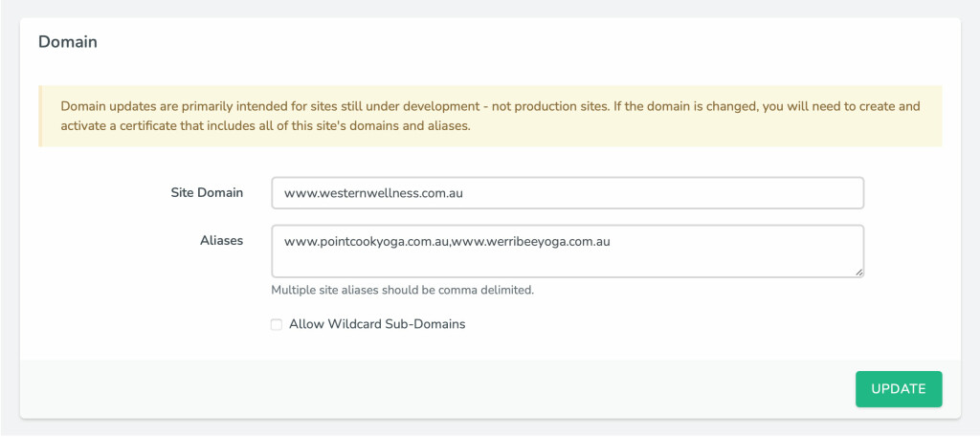This screenshot has height=437, width=980.
Task: Click the 'Domain' section heading
Action: pos(67,42)
